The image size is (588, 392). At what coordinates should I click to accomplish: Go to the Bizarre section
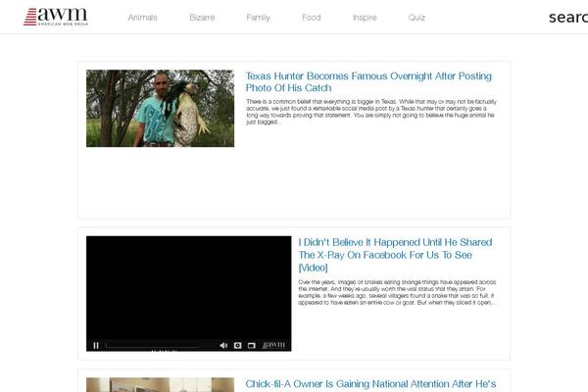click(x=202, y=18)
